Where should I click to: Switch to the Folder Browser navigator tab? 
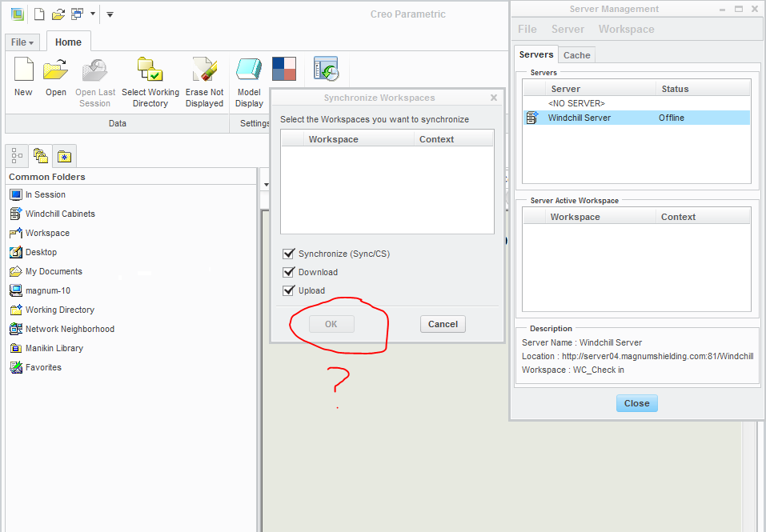pyautogui.click(x=41, y=156)
